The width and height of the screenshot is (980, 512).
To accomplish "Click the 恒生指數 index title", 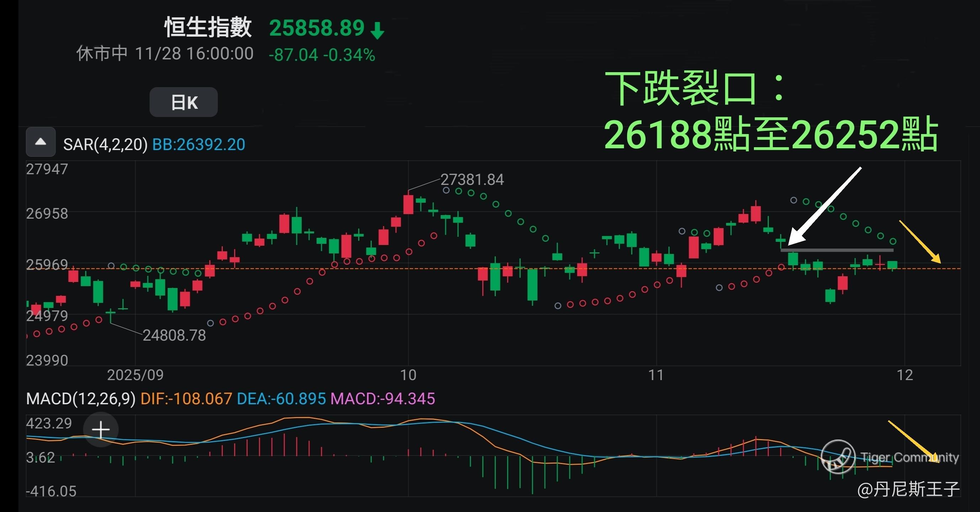I will (208, 27).
